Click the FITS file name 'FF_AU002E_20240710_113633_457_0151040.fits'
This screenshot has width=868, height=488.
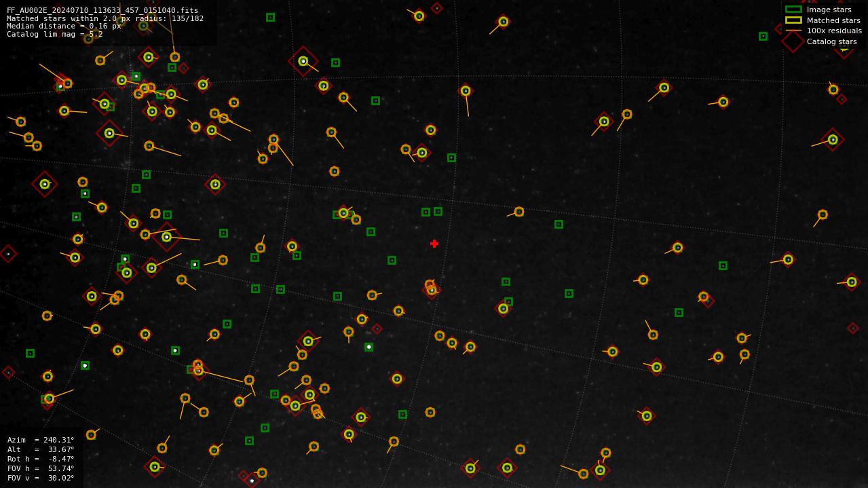pos(102,11)
